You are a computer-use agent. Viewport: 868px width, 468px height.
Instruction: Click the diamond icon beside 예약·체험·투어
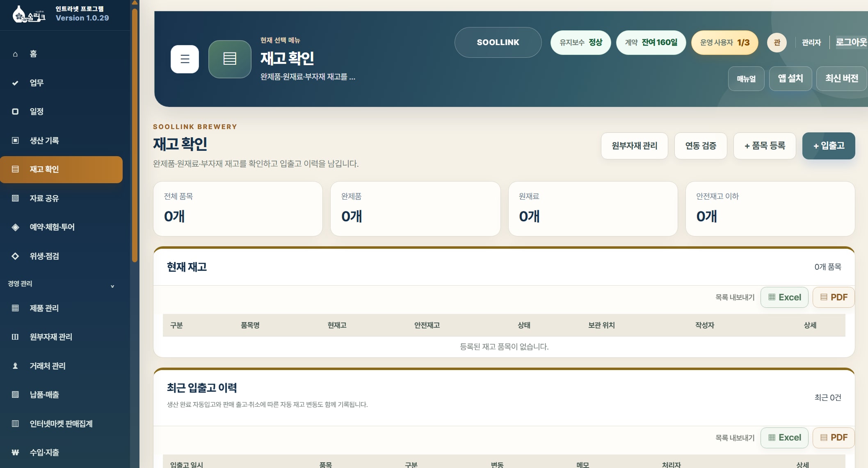[15, 227]
